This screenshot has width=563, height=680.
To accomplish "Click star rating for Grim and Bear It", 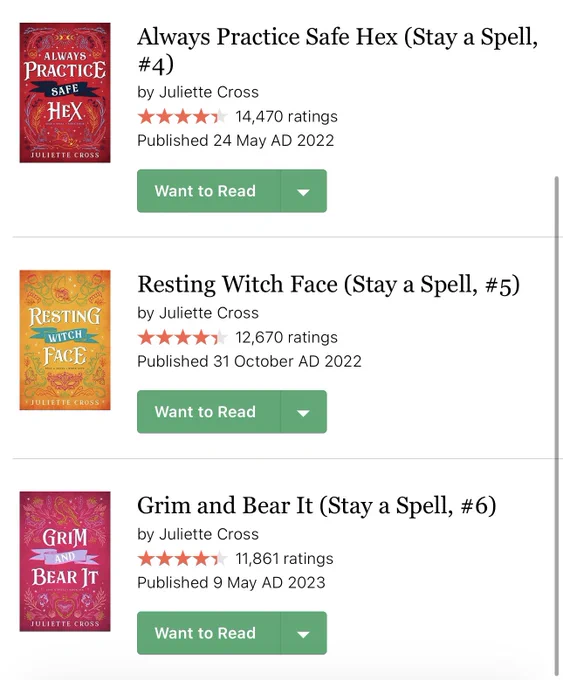I will coord(182,558).
